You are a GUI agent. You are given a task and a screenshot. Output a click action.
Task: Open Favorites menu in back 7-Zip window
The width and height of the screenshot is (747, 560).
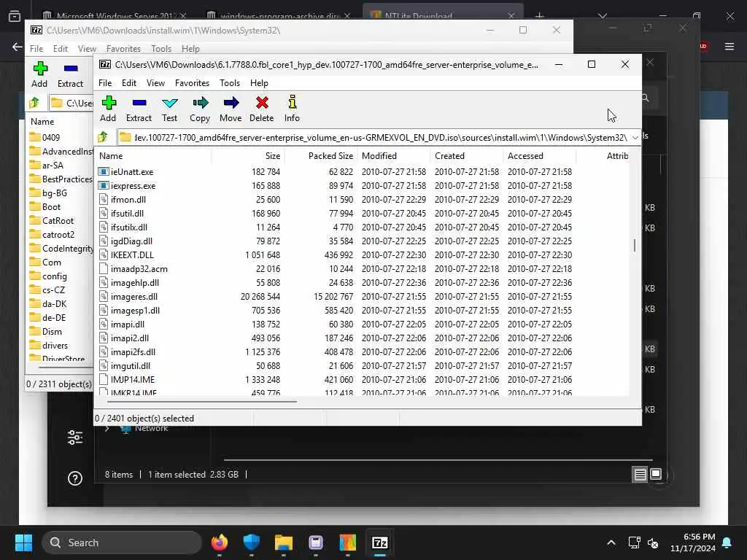pos(123,49)
